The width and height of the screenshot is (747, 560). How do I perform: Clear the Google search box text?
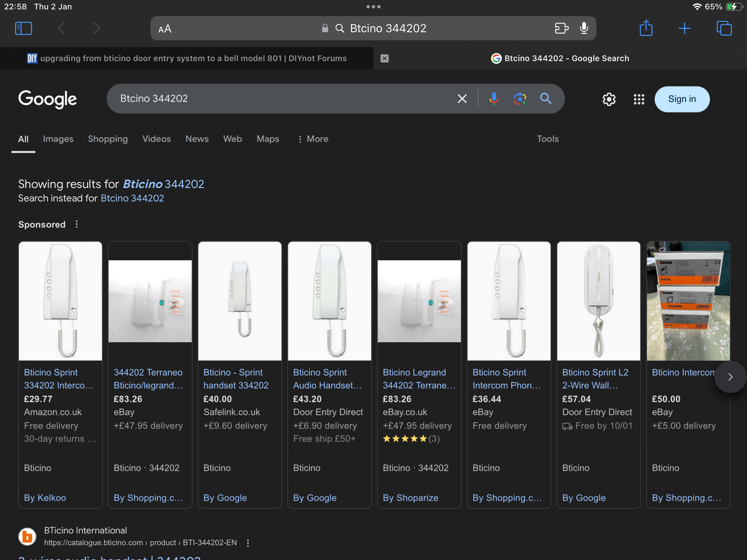462,98
